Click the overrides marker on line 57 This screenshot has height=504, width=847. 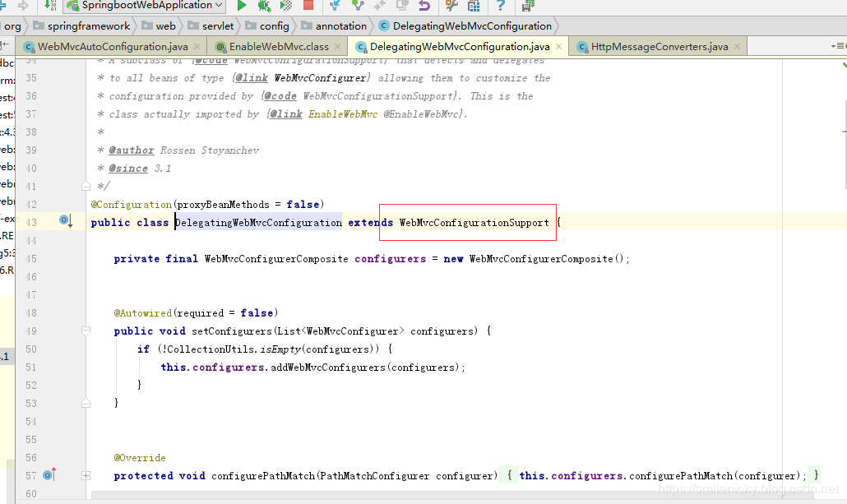49,474
